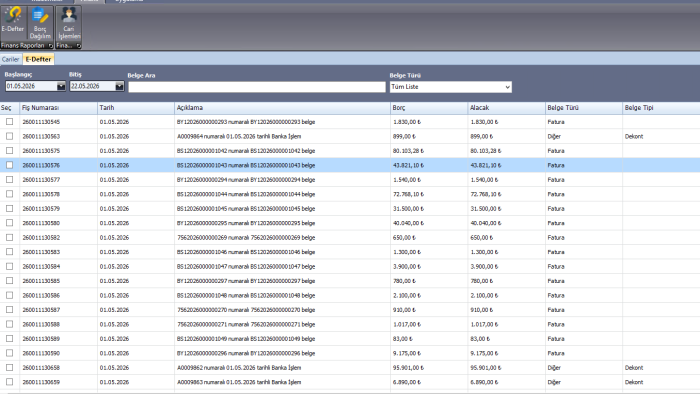
Task: Sort by the Fiş Numarası column header
Action: [58, 108]
